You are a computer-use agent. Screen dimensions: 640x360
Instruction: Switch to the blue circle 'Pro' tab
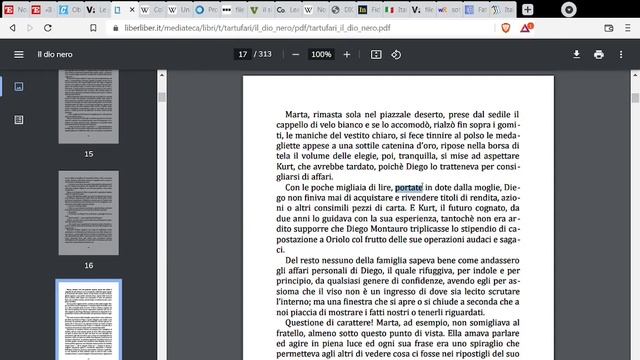tap(206, 10)
